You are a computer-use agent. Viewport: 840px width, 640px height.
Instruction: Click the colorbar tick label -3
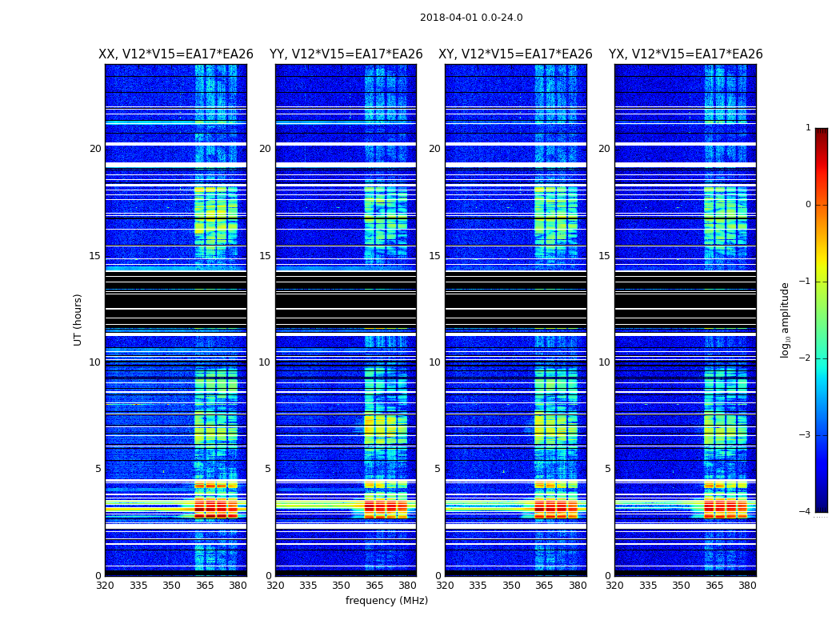coord(807,435)
